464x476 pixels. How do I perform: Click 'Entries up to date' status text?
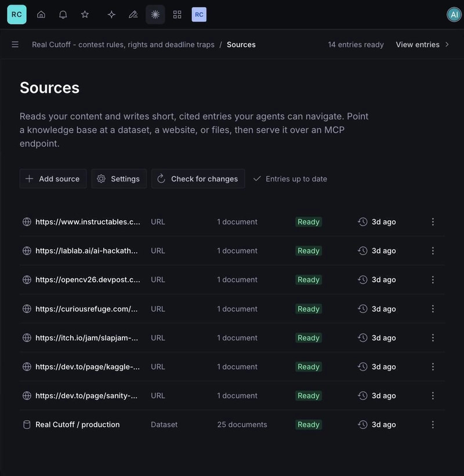click(296, 179)
